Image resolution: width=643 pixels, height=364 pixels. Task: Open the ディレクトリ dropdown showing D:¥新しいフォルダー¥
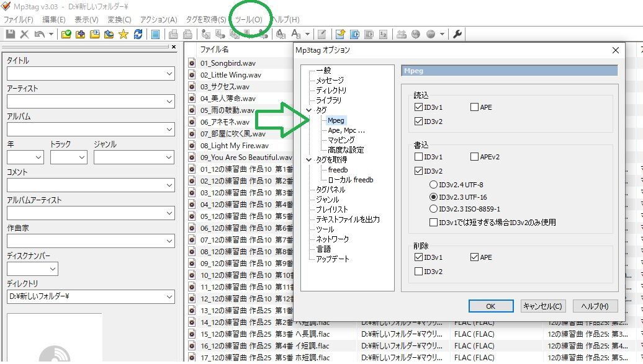pos(169,297)
